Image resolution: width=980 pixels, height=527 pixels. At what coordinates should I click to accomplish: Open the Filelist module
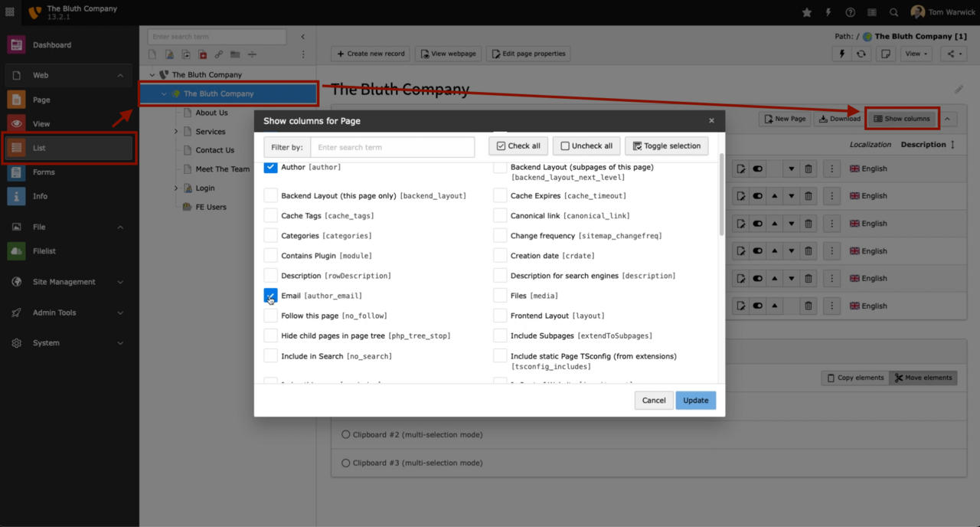(44, 251)
